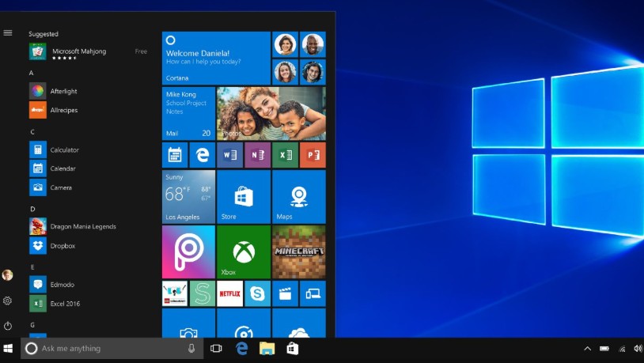Open the PicsArt tile
The height and width of the screenshot is (363, 644).
click(x=188, y=251)
